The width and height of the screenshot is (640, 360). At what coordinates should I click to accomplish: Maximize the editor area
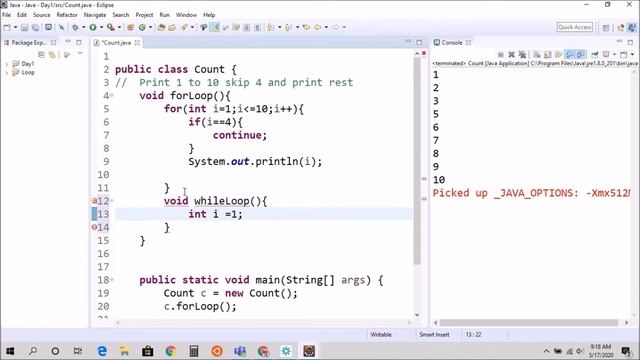coord(419,42)
